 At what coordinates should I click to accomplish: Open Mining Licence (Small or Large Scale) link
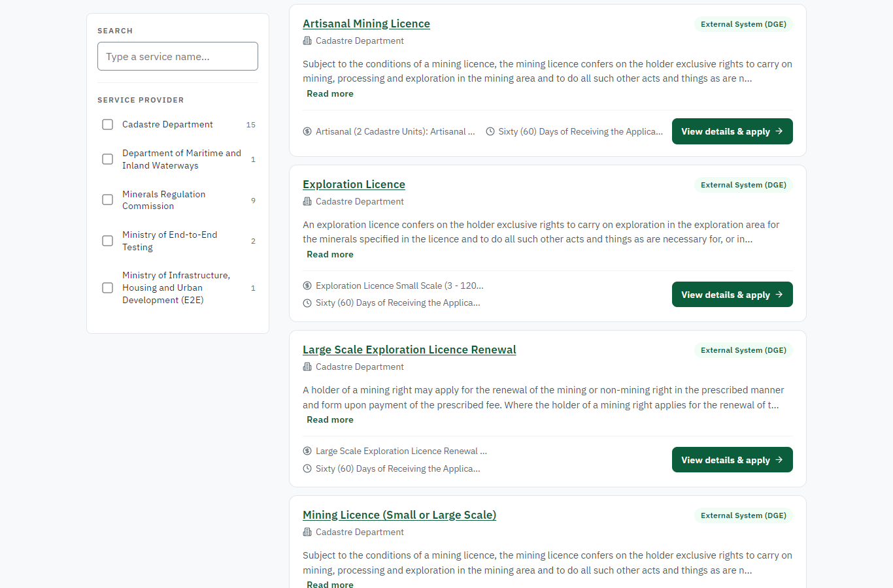click(399, 515)
